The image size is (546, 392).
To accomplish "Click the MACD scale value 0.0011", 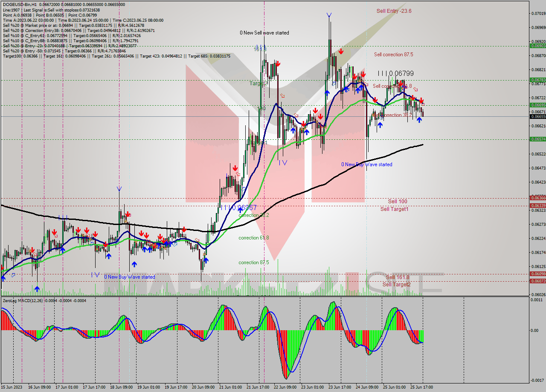I will pyautogui.click(x=537, y=300).
